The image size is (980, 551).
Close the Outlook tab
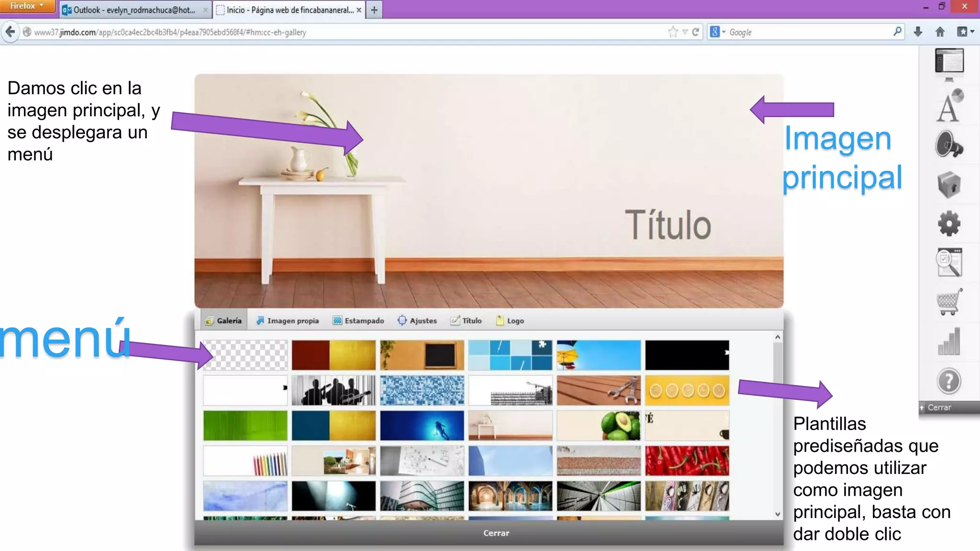click(x=205, y=10)
